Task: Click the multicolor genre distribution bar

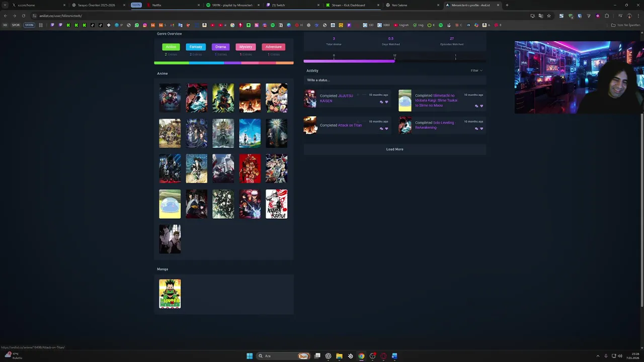Action: click(224, 63)
